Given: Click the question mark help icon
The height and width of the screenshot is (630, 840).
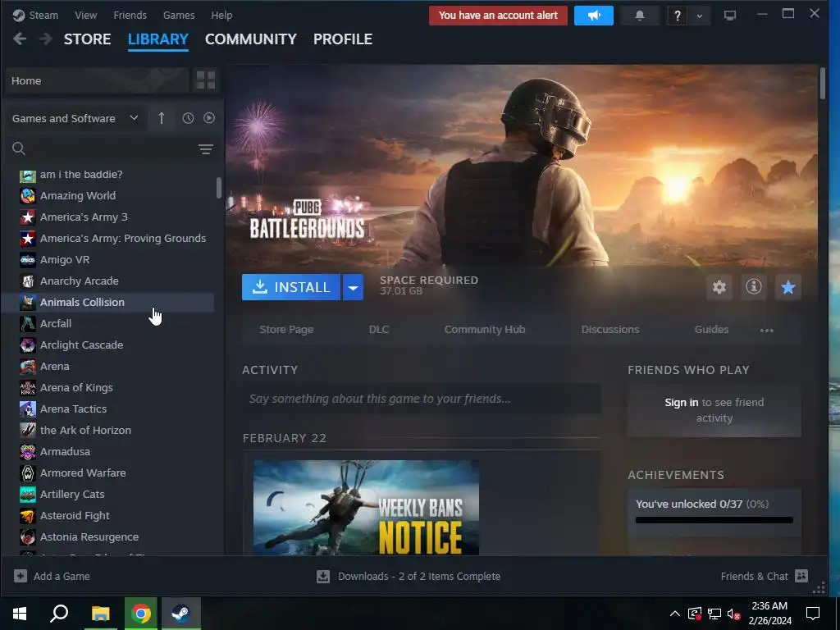Looking at the screenshot, I should click(x=677, y=16).
